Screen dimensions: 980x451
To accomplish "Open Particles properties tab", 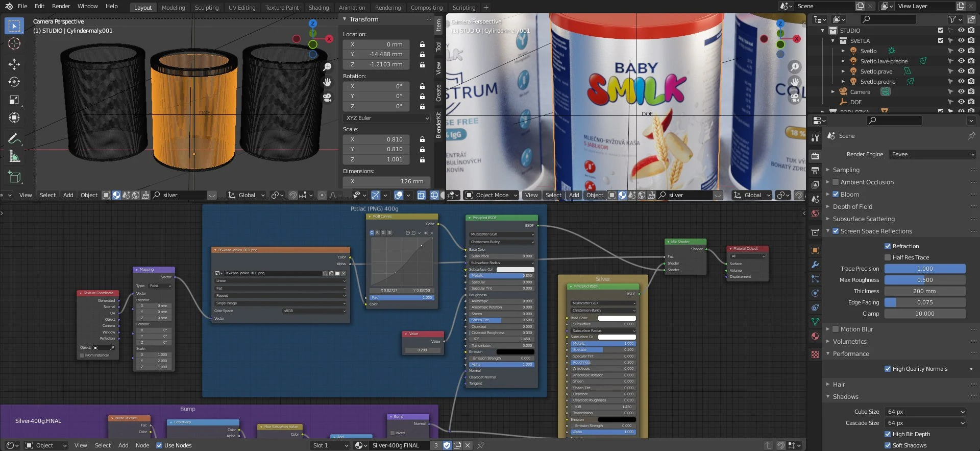I will (x=815, y=279).
